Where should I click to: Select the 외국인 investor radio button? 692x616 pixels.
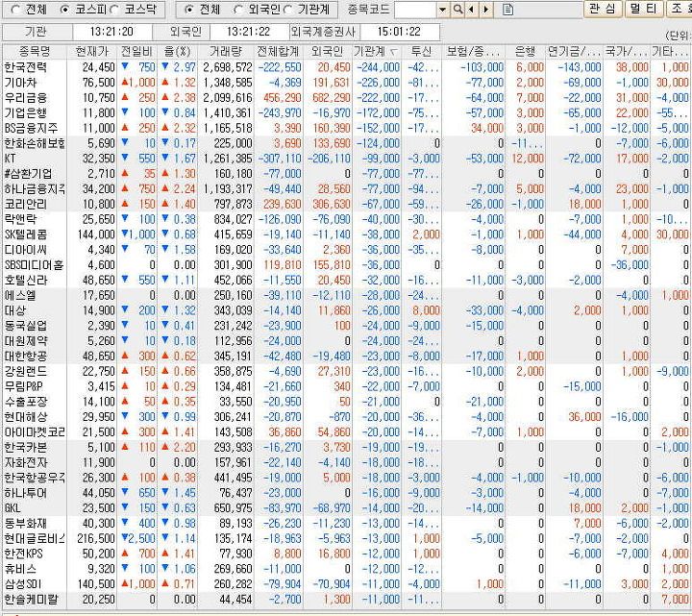click(x=238, y=10)
